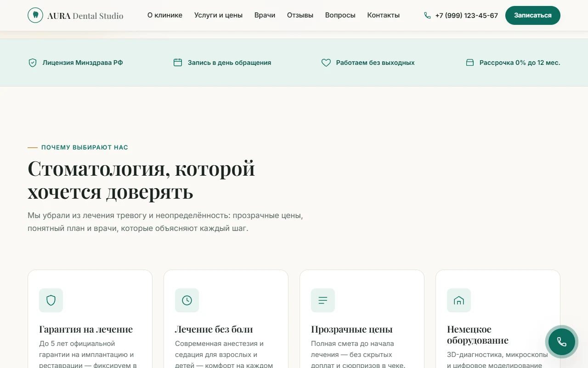Click the description starting До 5 лет официальной
This screenshot has height=368, width=588.
click(x=88, y=355)
